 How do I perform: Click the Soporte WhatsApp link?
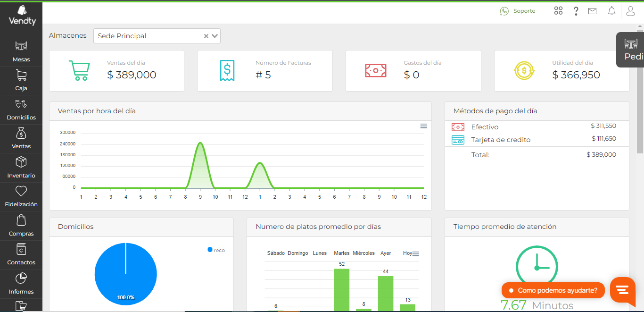point(518,11)
